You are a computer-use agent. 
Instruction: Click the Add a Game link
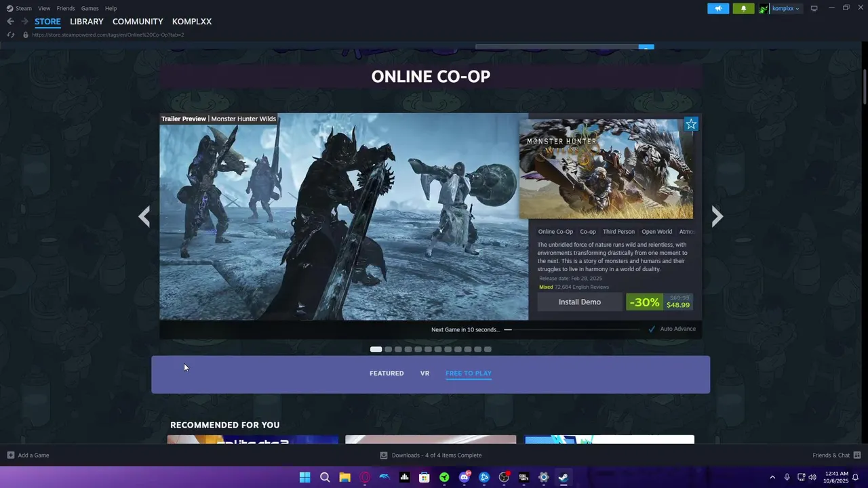click(33, 455)
